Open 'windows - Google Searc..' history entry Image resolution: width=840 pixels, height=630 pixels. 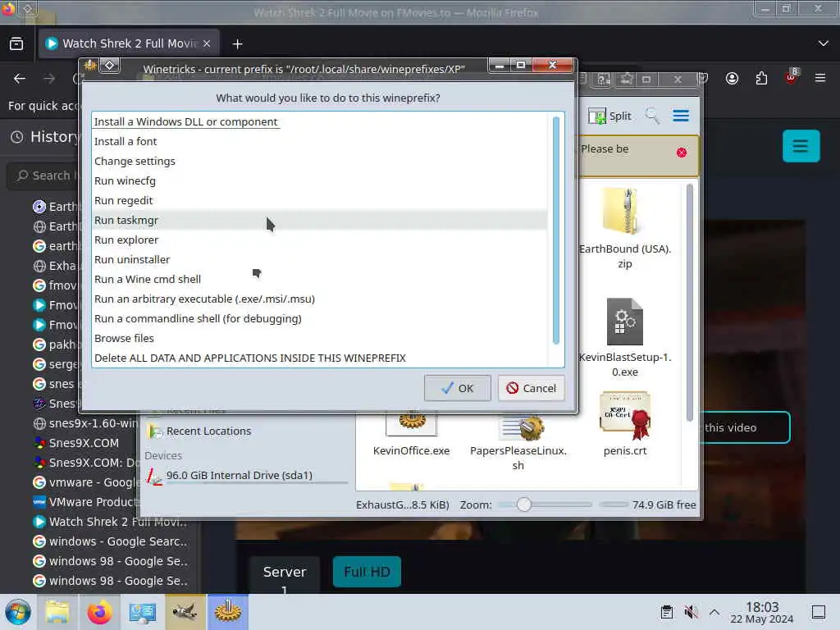click(x=109, y=541)
